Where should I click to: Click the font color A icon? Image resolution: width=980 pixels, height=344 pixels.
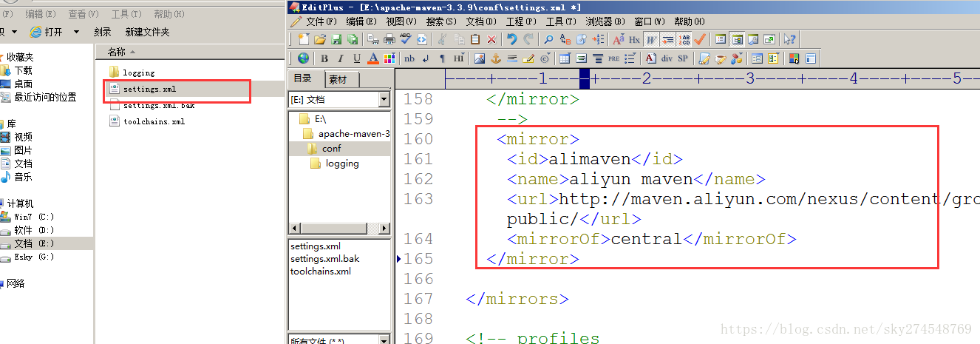(x=373, y=58)
